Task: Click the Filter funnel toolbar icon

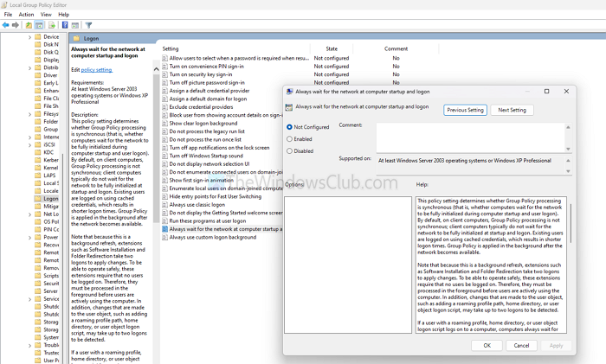Action: click(88, 25)
